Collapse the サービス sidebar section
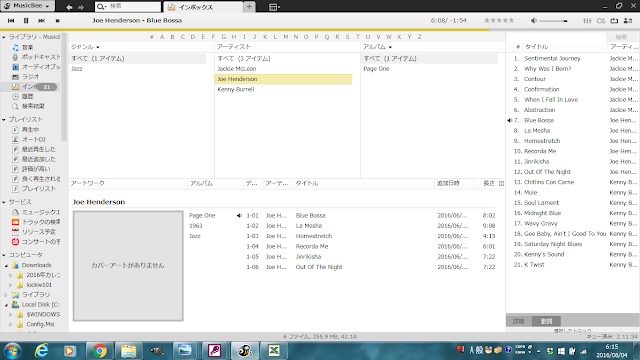Image resolution: width=640 pixels, height=360 pixels. pyautogui.click(x=4, y=202)
